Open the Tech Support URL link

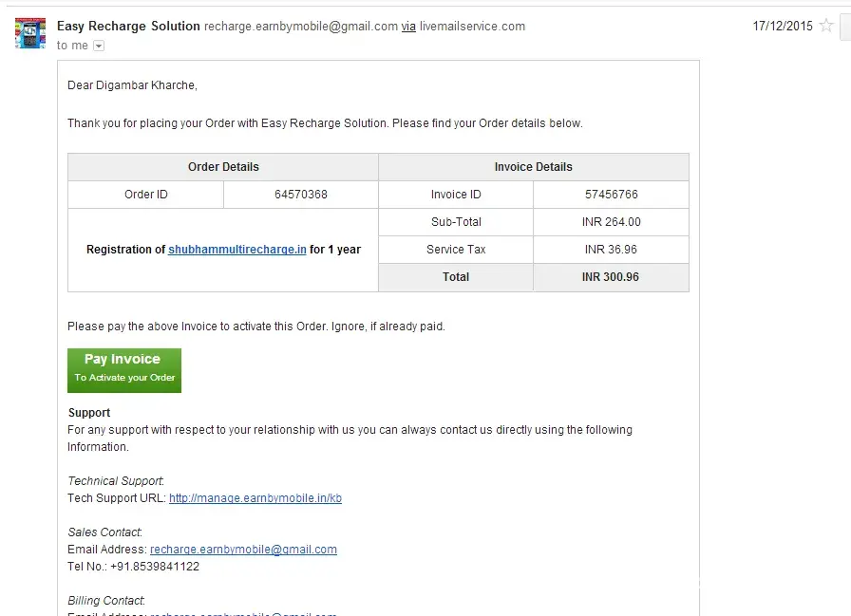point(255,498)
